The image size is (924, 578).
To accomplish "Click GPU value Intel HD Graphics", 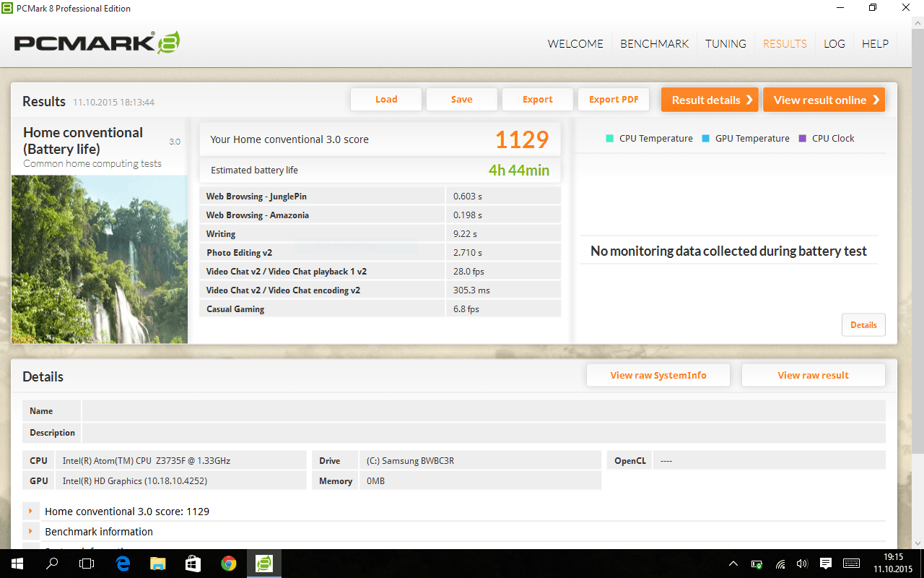I will pyautogui.click(x=135, y=480).
